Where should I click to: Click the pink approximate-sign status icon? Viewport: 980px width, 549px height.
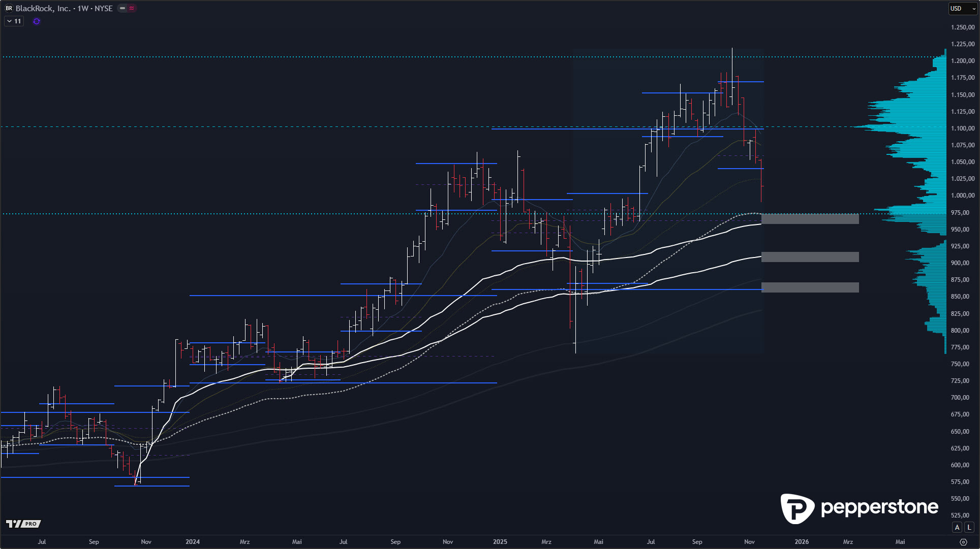click(132, 8)
